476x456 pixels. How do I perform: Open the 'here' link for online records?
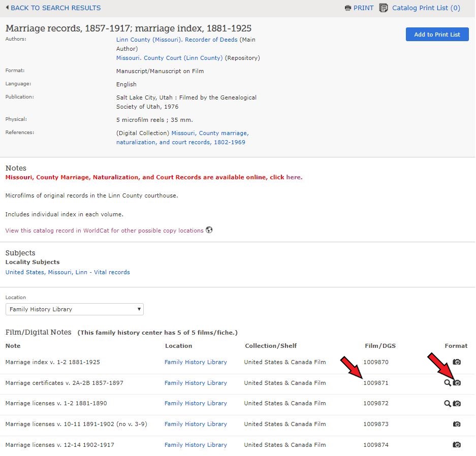pyautogui.click(x=293, y=177)
